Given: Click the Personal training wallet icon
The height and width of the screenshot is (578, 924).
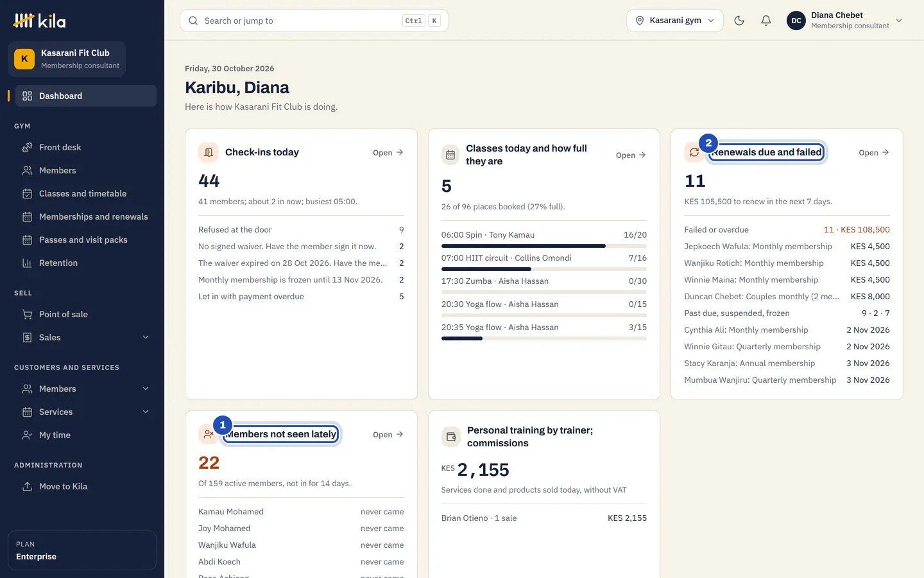Looking at the screenshot, I should (x=451, y=437).
